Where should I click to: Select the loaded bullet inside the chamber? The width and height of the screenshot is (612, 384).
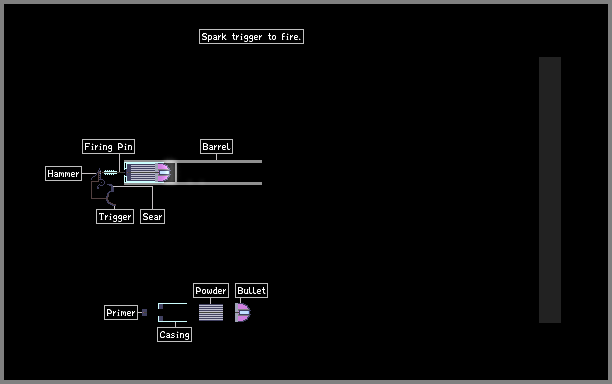pyautogui.click(x=164, y=172)
